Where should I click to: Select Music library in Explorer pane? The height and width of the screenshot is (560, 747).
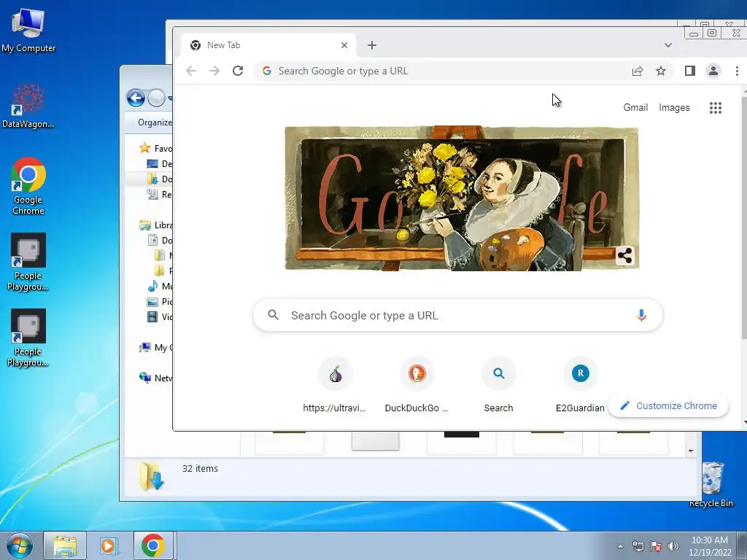coord(160,286)
